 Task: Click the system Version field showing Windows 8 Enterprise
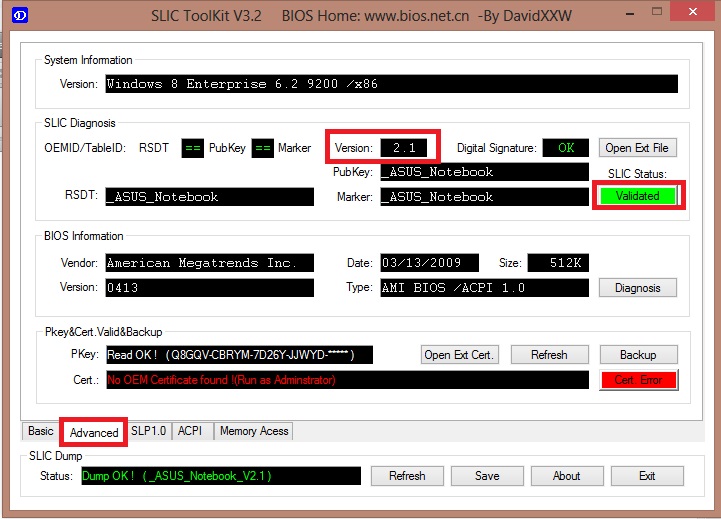pyautogui.click(x=391, y=84)
